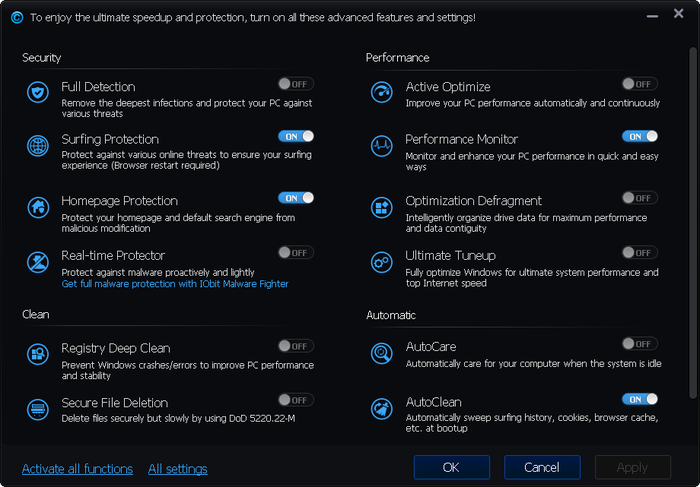Turn off Surfing Protection switch
The width and height of the screenshot is (700, 487).
(x=296, y=136)
